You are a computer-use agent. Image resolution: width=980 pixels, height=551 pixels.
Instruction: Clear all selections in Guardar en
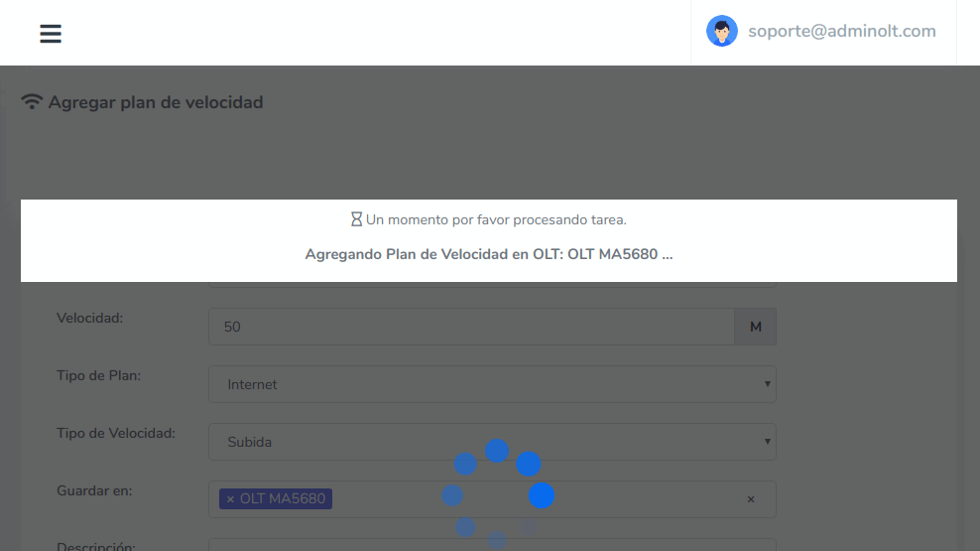[751, 499]
